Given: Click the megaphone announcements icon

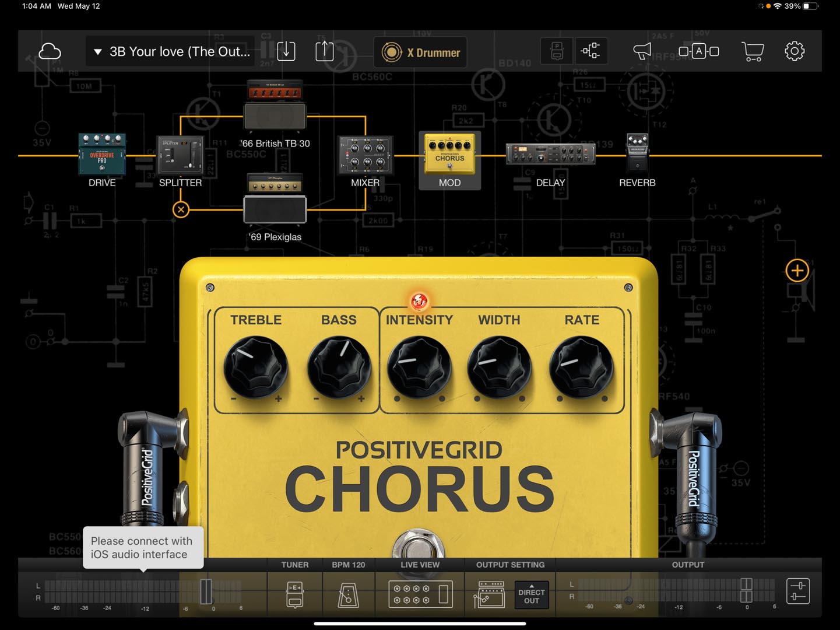Looking at the screenshot, I should pos(642,51).
